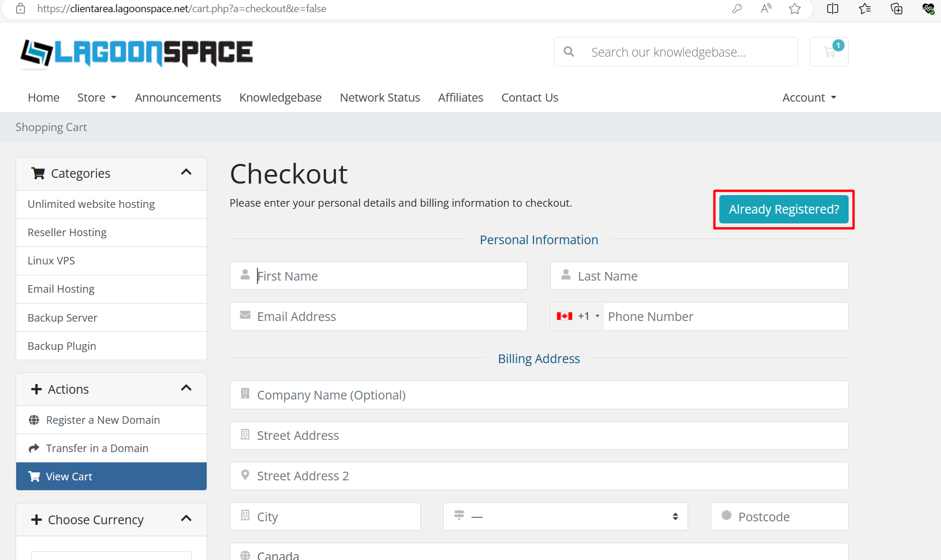
Task: Toggle browser split screen icon
Action: pyautogui.click(x=832, y=9)
